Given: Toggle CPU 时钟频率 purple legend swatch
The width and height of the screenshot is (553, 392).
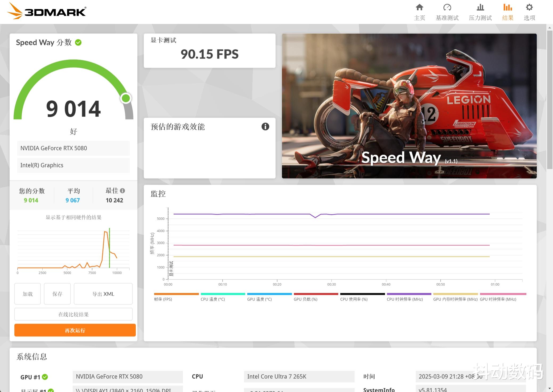Looking at the screenshot, I should (409, 294).
